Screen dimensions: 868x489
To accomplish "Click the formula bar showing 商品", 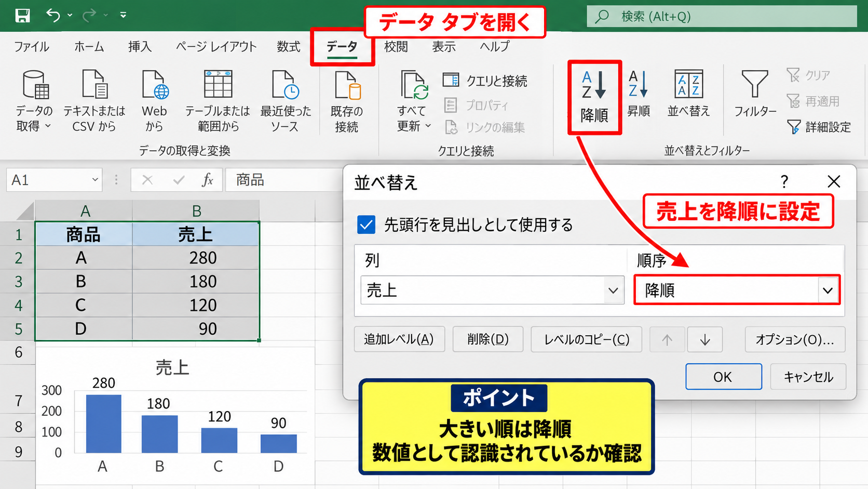I will point(283,180).
